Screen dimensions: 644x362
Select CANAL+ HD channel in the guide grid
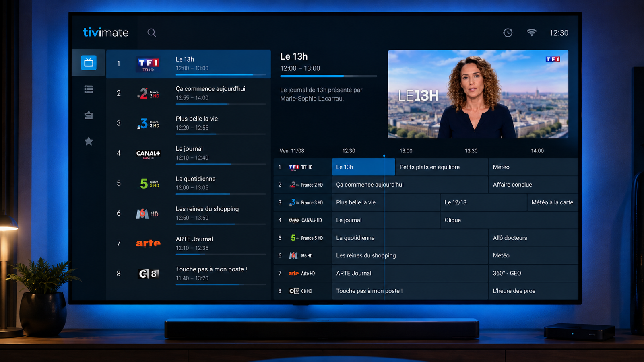click(303, 220)
